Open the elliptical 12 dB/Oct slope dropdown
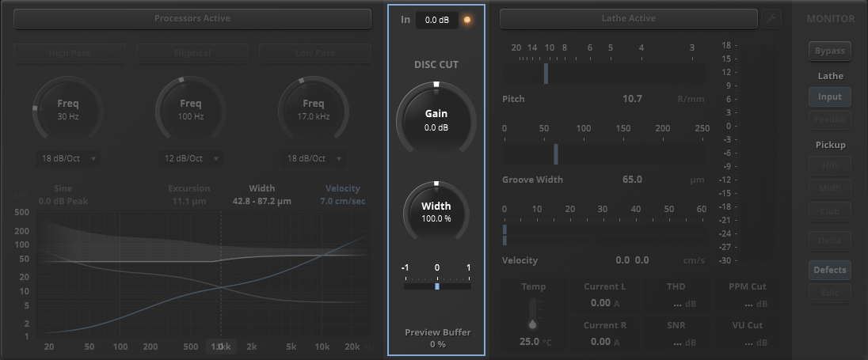 coord(191,158)
